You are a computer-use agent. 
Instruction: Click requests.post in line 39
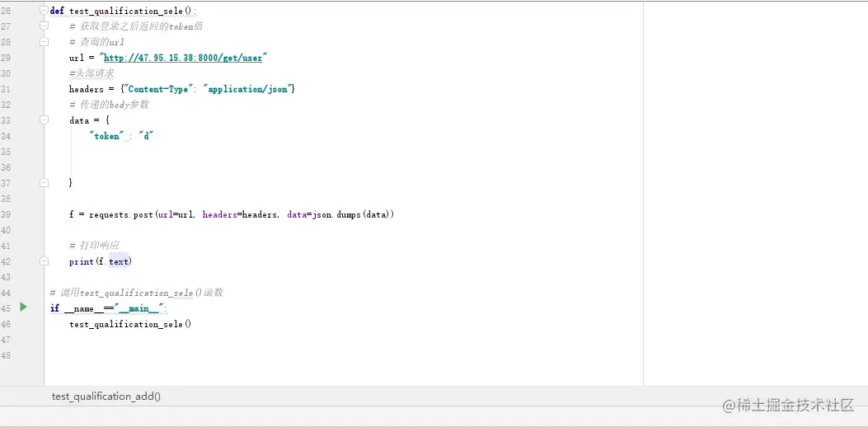tap(120, 214)
